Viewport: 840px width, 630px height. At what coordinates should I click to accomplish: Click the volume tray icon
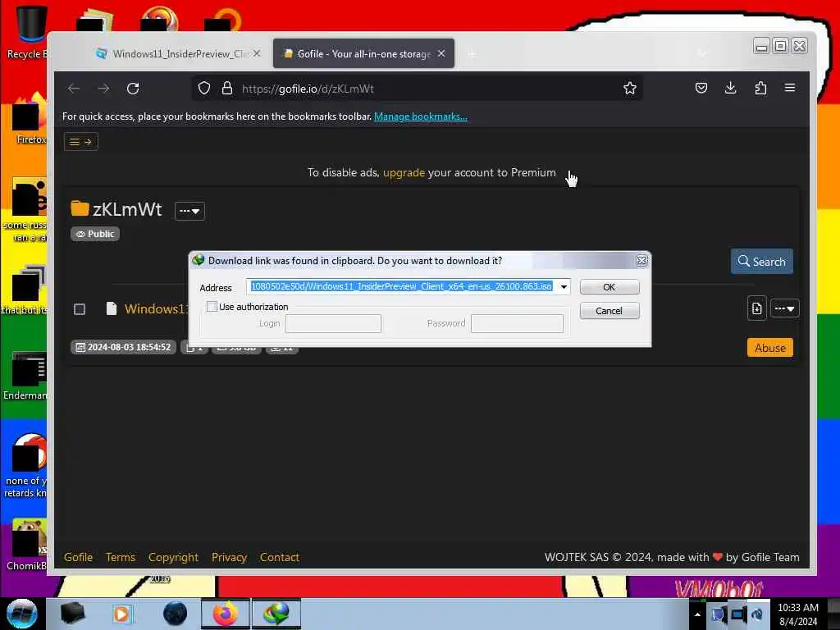(x=757, y=614)
